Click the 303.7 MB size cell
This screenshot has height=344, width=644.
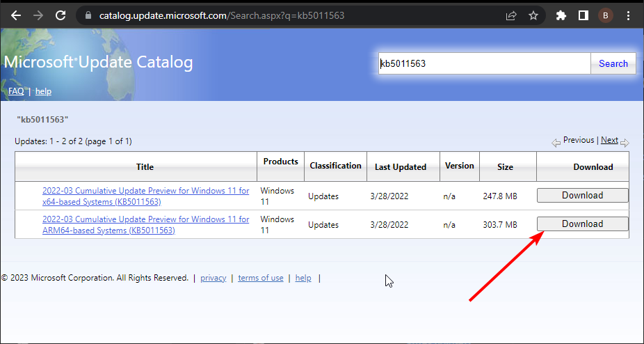pyautogui.click(x=500, y=225)
